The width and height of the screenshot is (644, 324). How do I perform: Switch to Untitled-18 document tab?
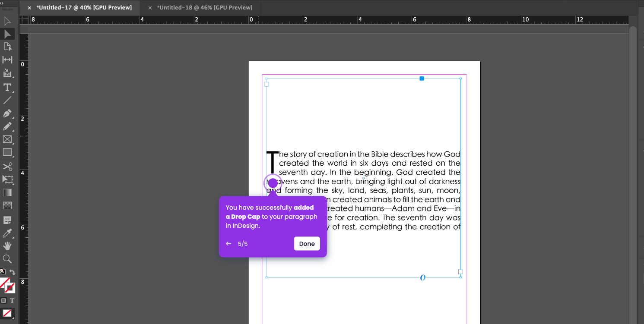pyautogui.click(x=204, y=8)
